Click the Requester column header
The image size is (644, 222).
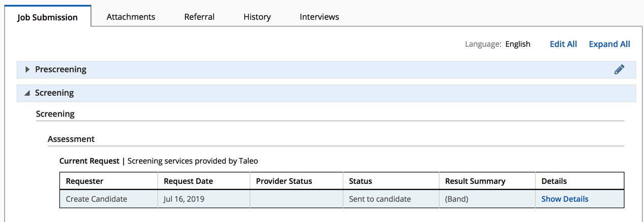pos(84,181)
